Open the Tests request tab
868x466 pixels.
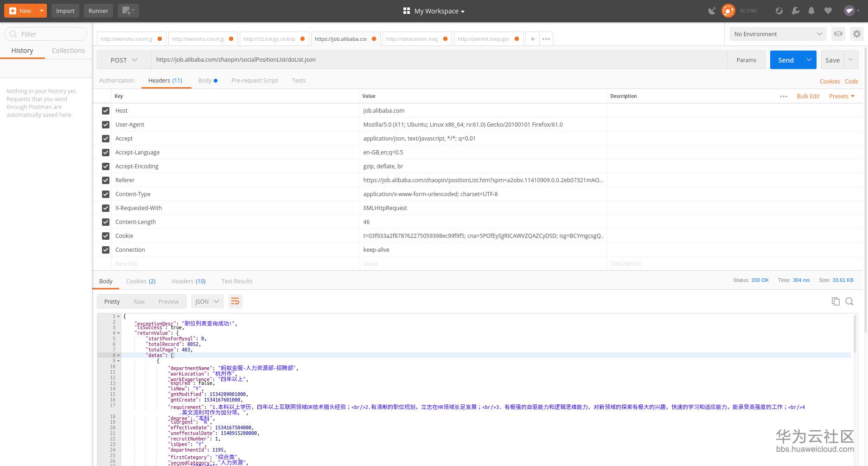299,81
